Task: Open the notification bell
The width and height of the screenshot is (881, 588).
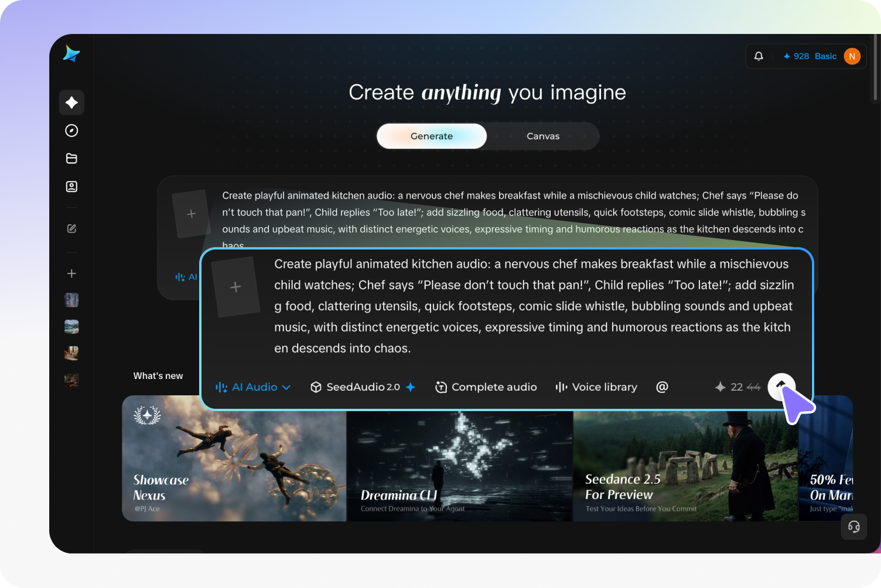Action: click(759, 56)
